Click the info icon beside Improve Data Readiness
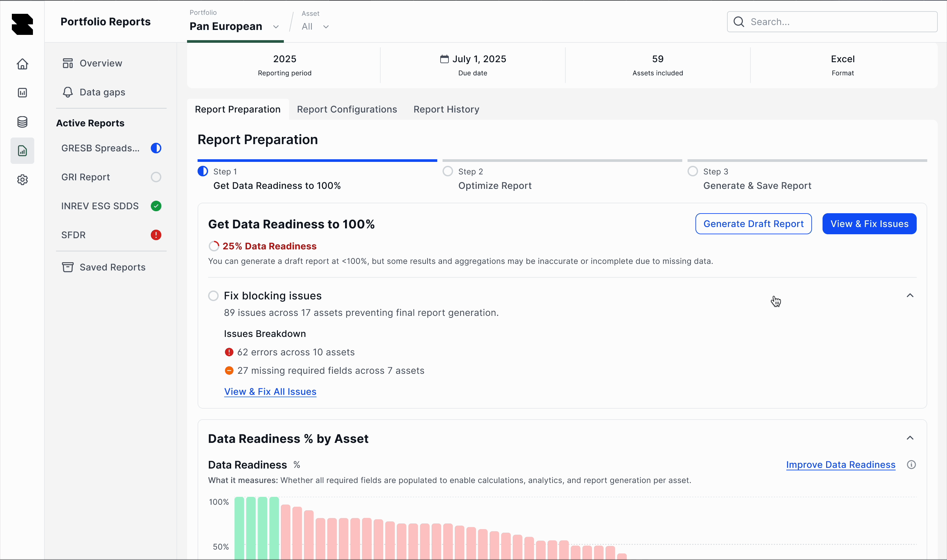Screen dimensions: 947x560 (911, 465)
